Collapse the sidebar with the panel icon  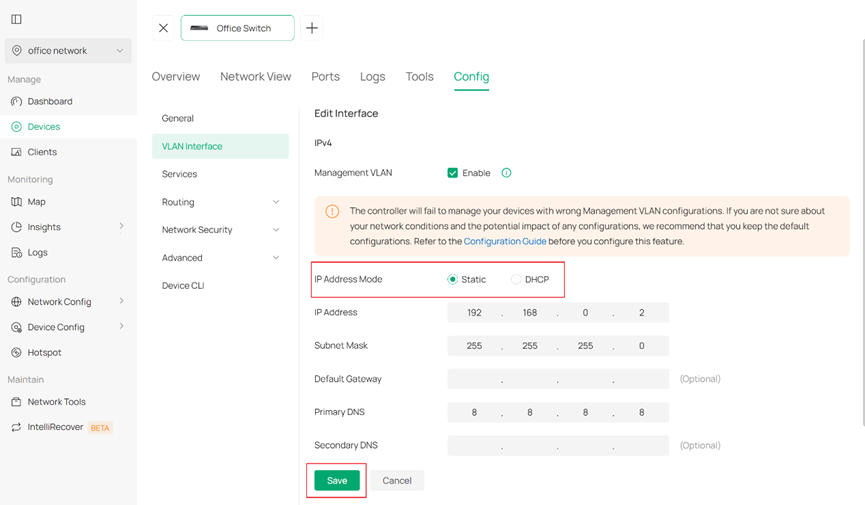click(x=17, y=19)
